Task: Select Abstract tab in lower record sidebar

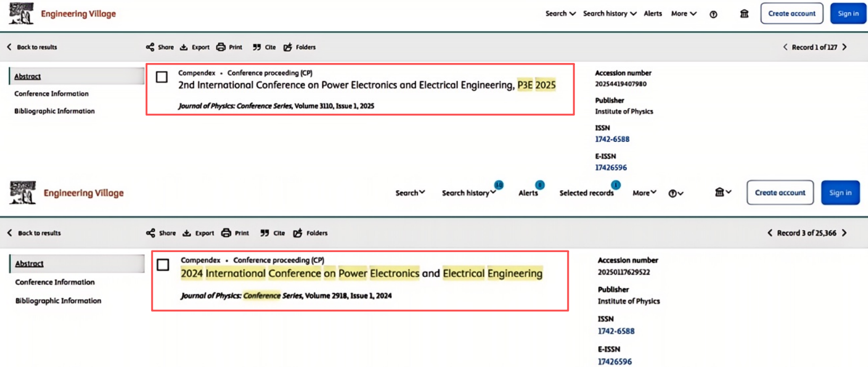Action: coord(77,264)
